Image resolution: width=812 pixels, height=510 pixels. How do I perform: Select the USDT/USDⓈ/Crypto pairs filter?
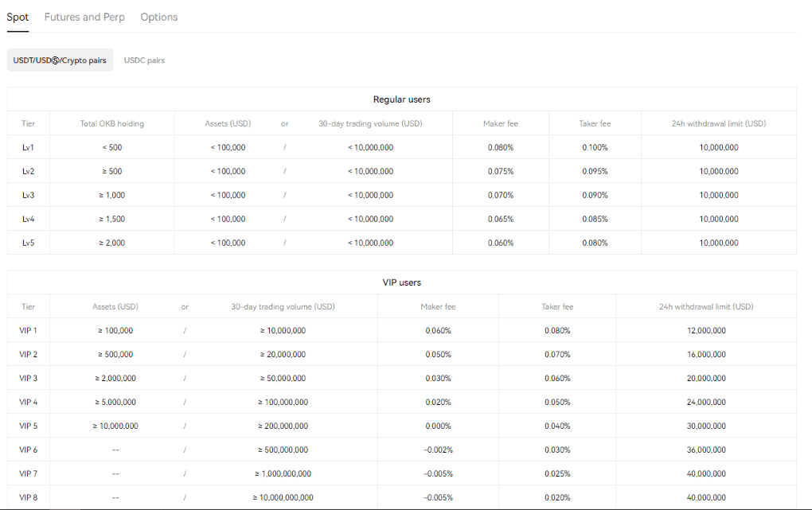[x=60, y=60]
